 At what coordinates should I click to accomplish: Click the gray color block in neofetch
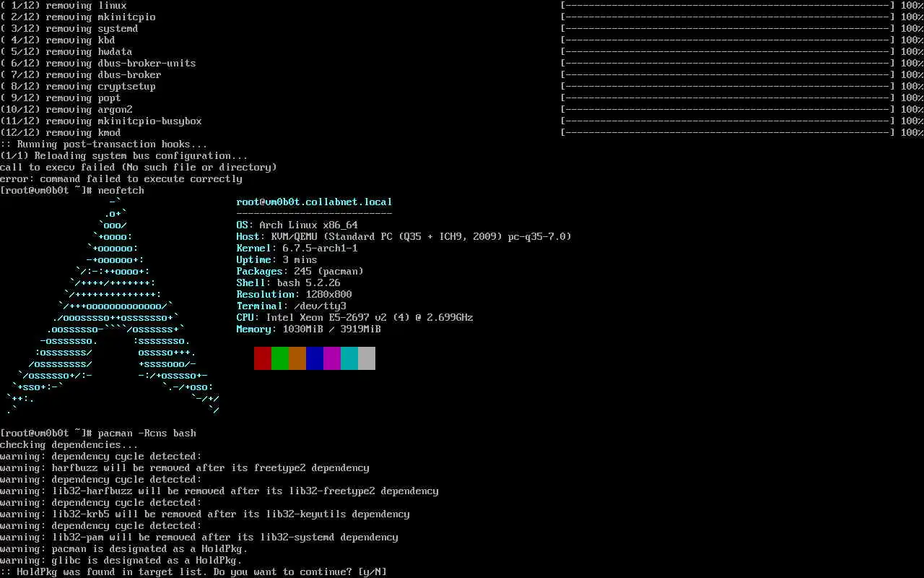[367, 358]
